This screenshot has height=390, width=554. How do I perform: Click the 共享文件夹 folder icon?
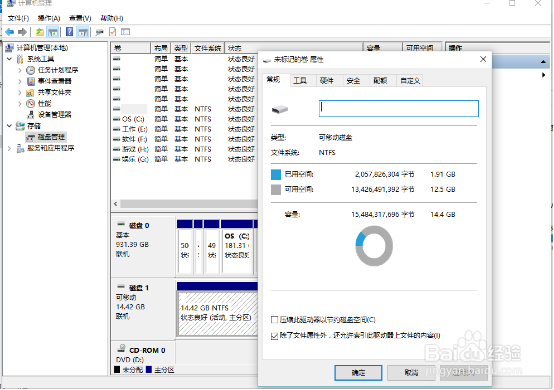(x=30, y=93)
